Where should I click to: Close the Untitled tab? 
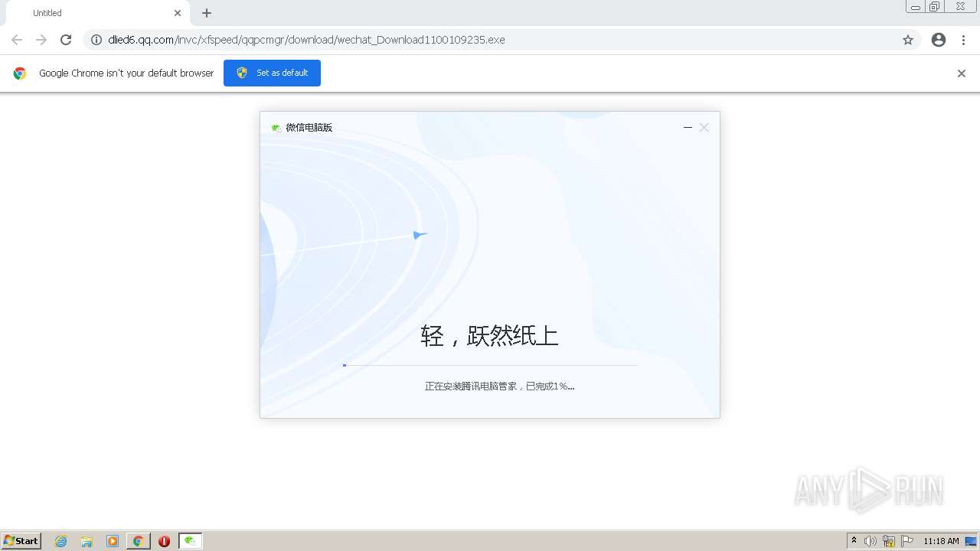178,13
